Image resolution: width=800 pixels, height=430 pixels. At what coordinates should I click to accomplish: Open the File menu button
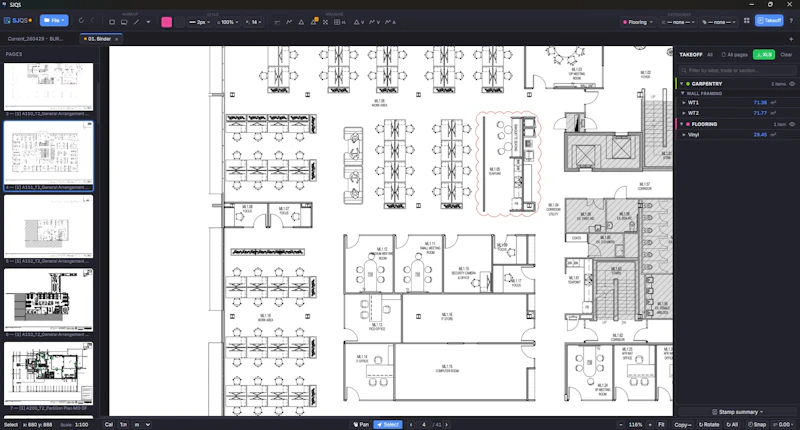[x=54, y=20]
